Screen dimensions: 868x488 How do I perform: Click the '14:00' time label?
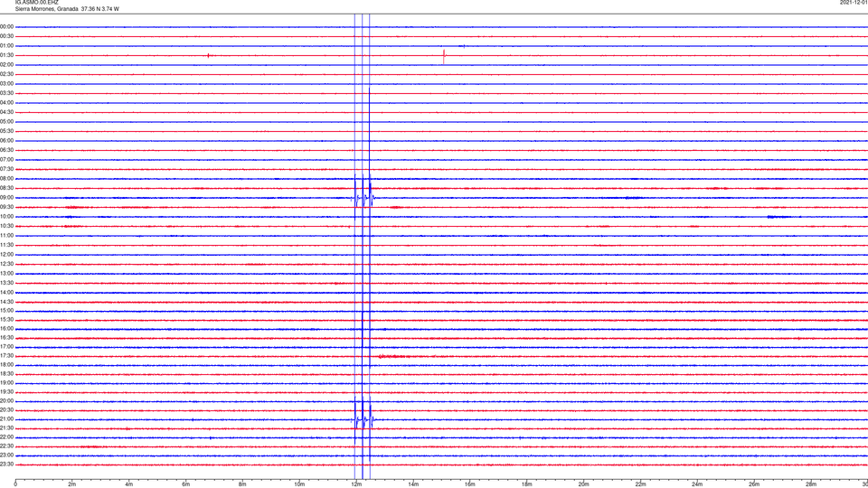[6, 292]
